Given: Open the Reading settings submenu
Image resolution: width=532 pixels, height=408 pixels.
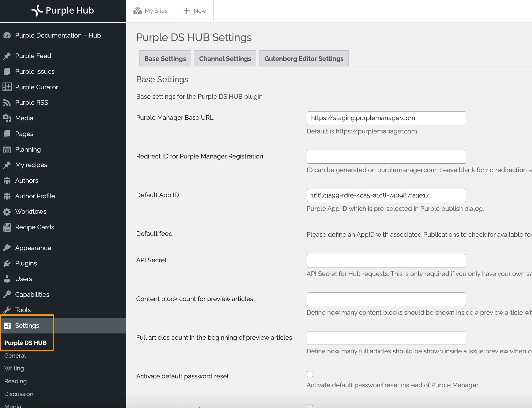Looking at the screenshot, I should (x=16, y=381).
